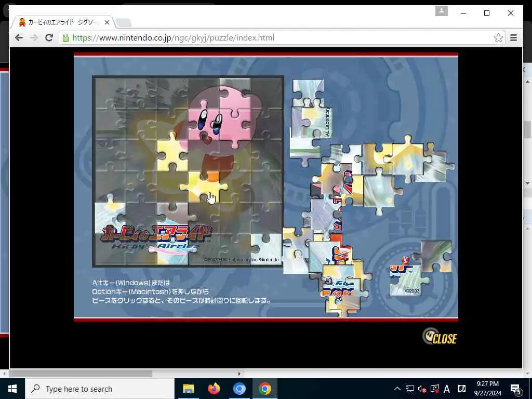The height and width of the screenshot is (399, 532).
Task: Click the green padlock security icon
Action: [x=65, y=37]
